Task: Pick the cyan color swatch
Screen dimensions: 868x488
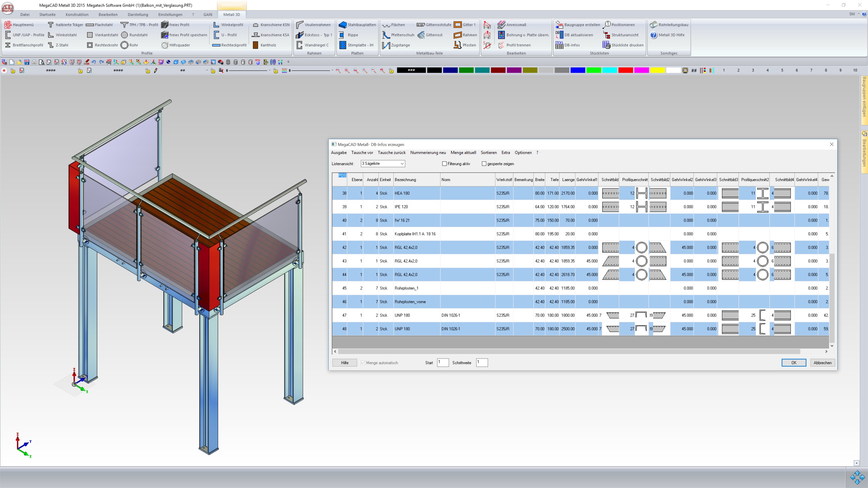Action: coord(610,70)
